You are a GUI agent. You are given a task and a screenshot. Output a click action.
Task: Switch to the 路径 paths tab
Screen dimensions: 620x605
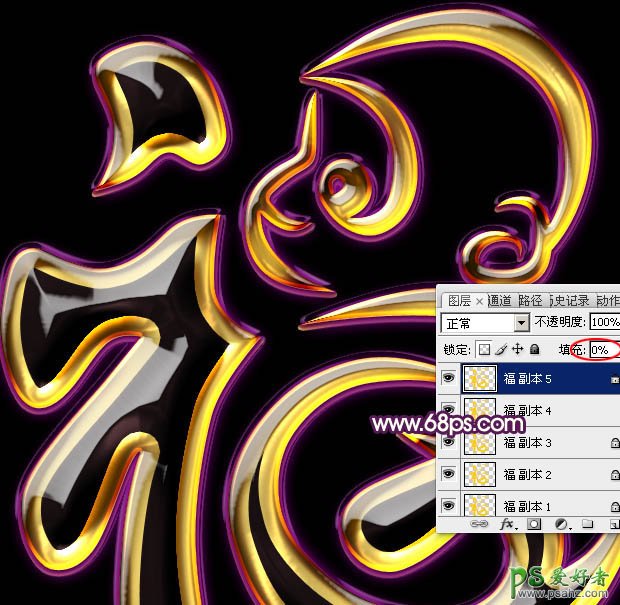[530, 300]
